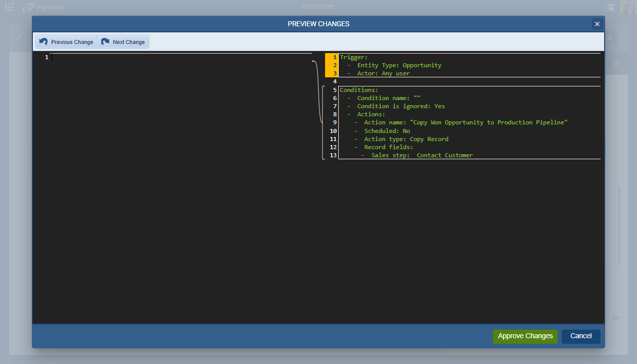Image resolution: width=637 pixels, height=364 pixels.
Task: Click the Automatizer title in header
Action: coord(318,7)
